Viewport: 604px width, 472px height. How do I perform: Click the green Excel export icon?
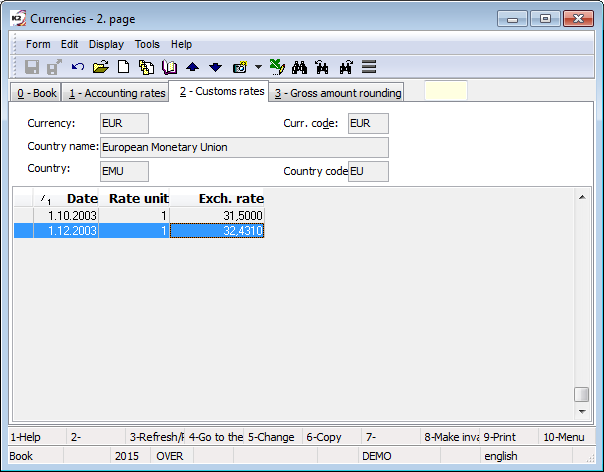[x=277, y=67]
